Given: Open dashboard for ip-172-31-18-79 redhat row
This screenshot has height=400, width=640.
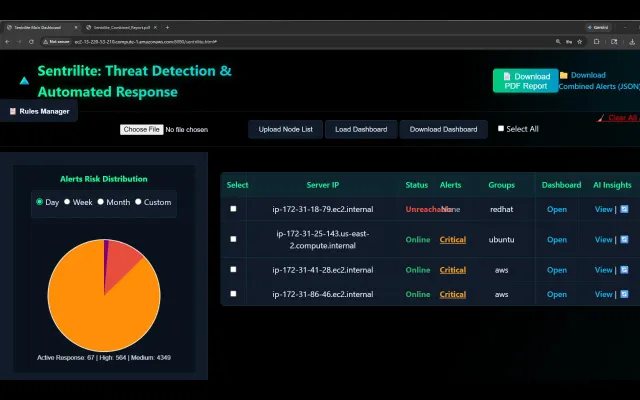Looking at the screenshot, I should [557, 209].
